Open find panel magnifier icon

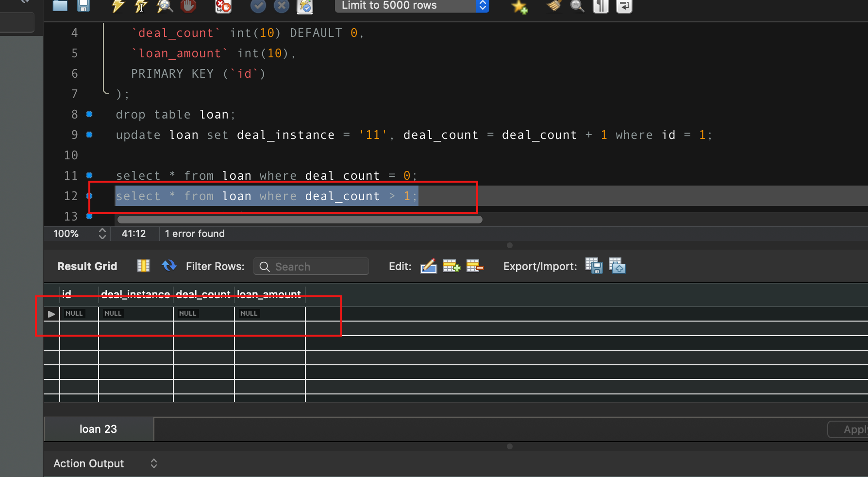pos(577,6)
